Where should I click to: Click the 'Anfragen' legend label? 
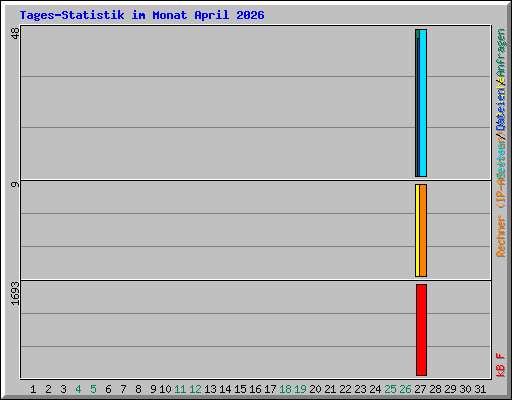point(501,53)
